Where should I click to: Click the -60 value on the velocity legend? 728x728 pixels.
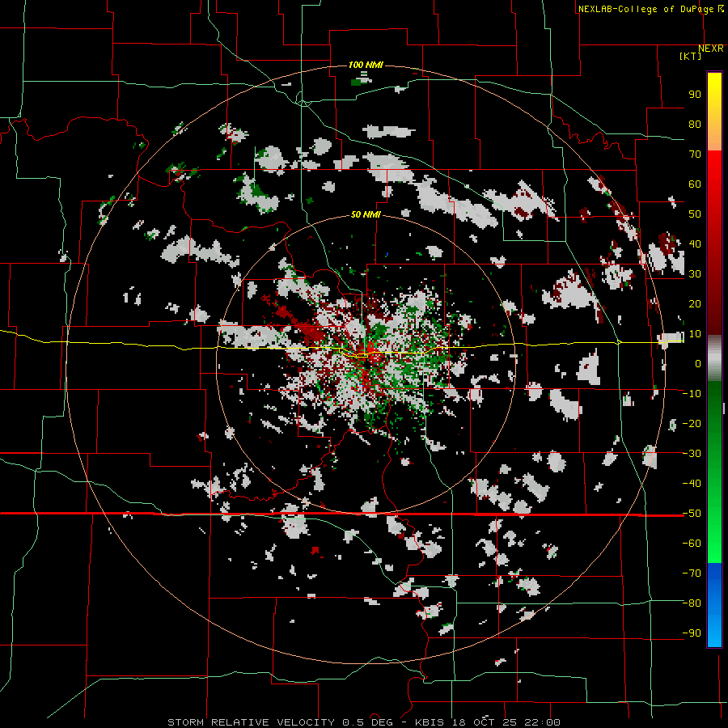pyautogui.click(x=692, y=544)
